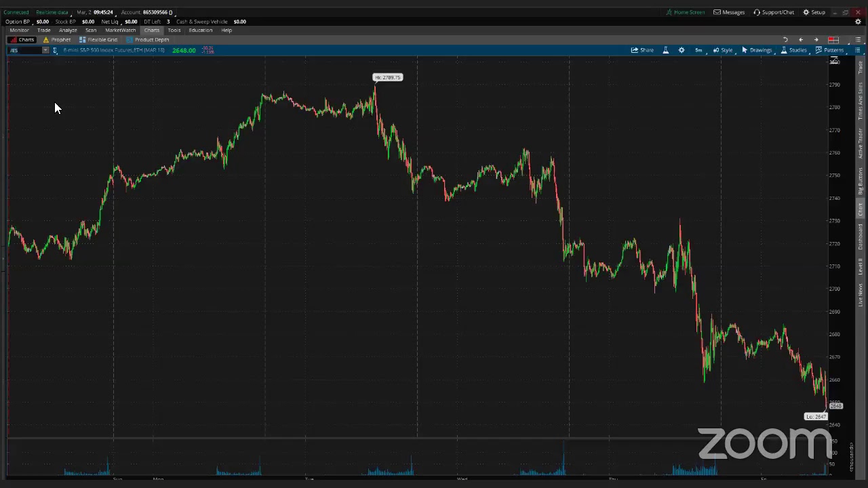Open the Product Depth sub-tab
868x488 pixels.
click(148, 39)
